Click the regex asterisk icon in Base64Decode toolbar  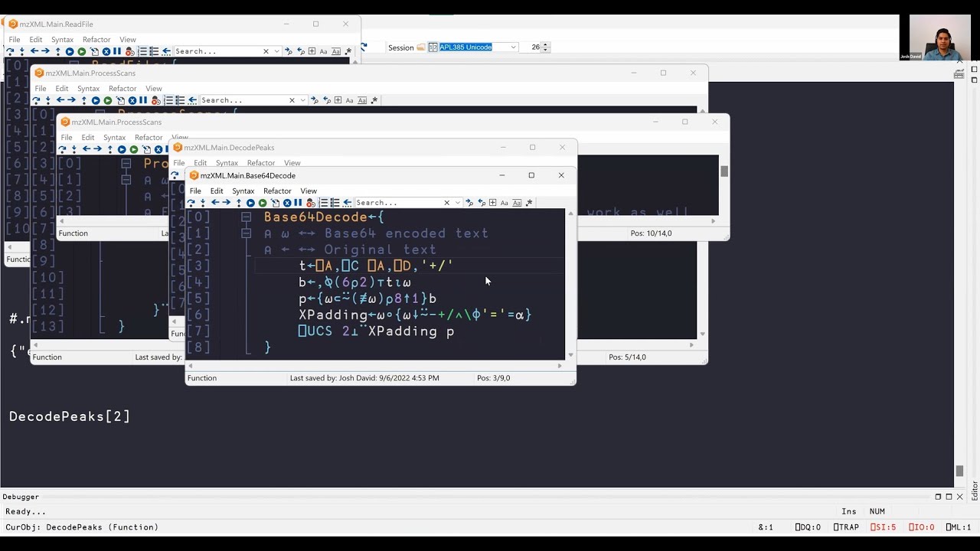click(x=530, y=203)
